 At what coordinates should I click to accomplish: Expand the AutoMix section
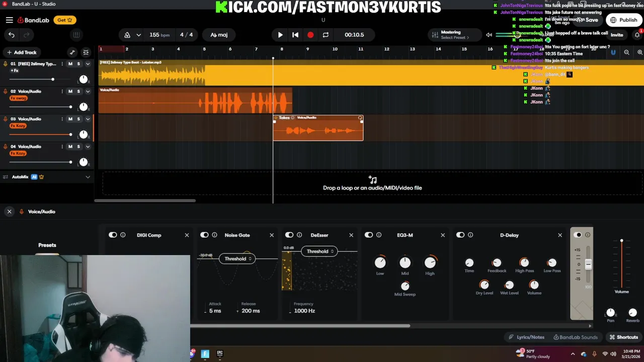click(x=88, y=177)
